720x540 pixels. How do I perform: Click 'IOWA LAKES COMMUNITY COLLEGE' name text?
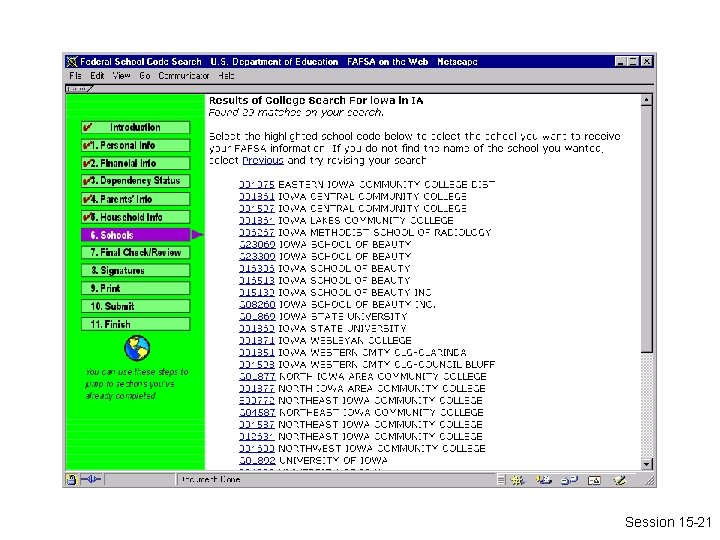click(x=366, y=220)
